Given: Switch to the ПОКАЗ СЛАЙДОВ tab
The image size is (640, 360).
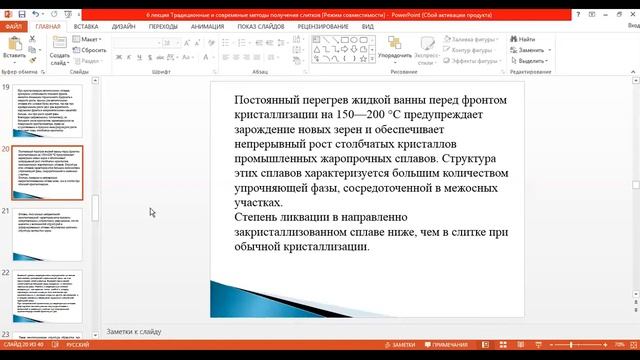Looking at the screenshot, I should point(261,27).
